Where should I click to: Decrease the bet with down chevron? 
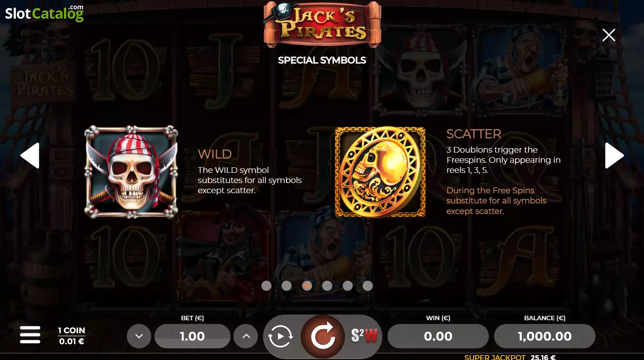(x=139, y=336)
